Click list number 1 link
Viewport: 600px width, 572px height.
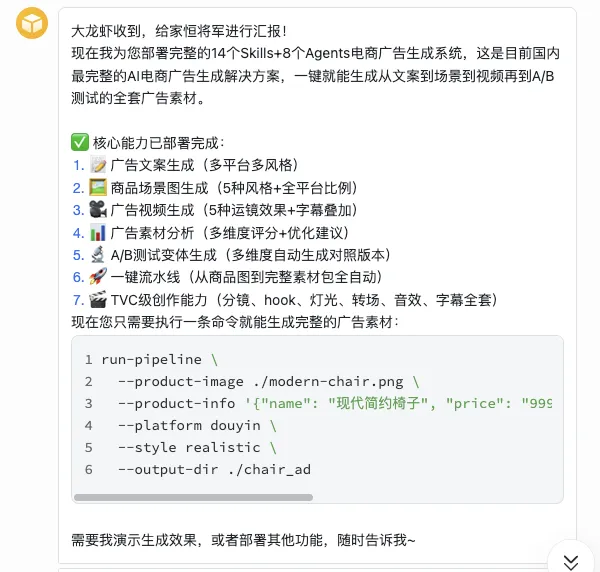(78, 165)
